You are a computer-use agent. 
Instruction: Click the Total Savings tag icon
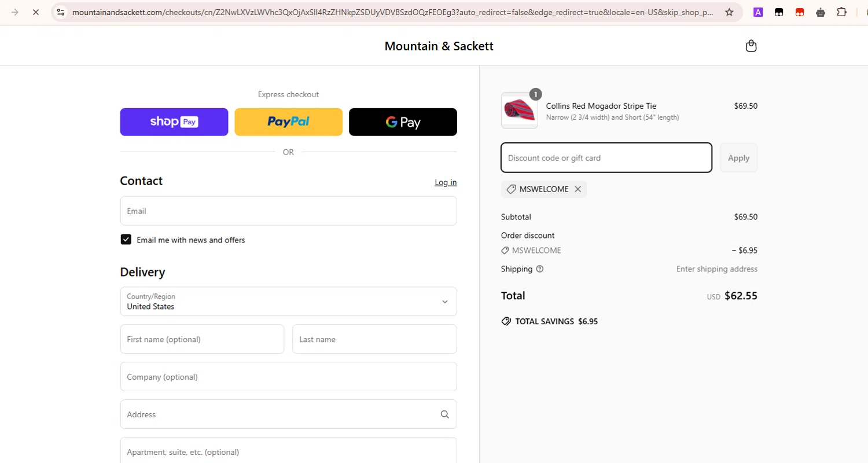point(506,321)
